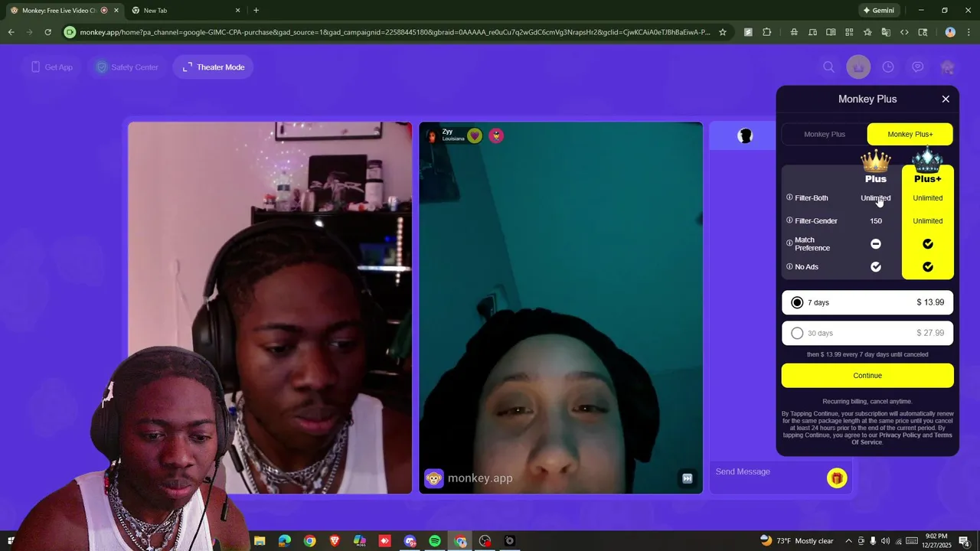
Task: Switch to the Monkey Plus+ tab
Action: (910, 134)
